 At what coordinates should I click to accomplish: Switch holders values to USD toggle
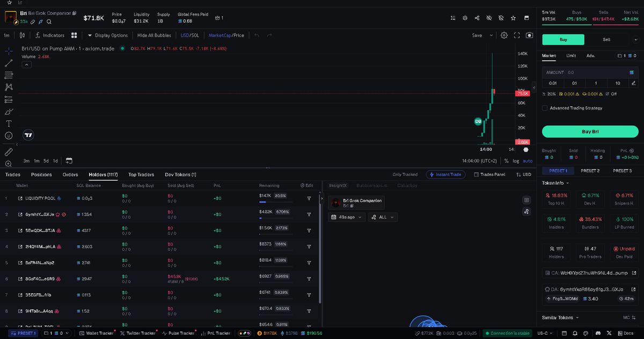click(x=523, y=175)
